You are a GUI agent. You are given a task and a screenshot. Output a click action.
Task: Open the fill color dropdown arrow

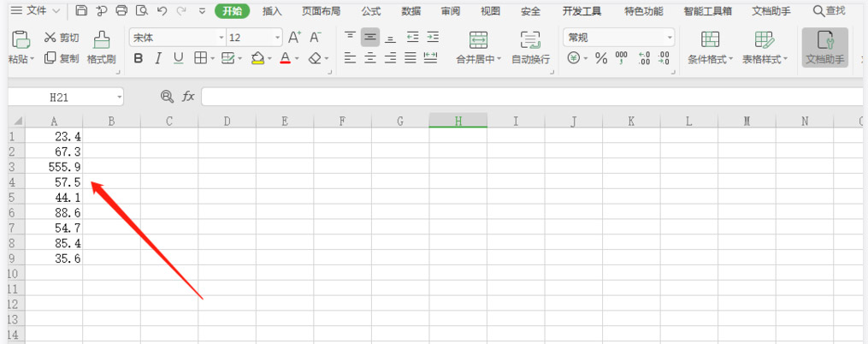pyautogui.click(x=269, y=58)
